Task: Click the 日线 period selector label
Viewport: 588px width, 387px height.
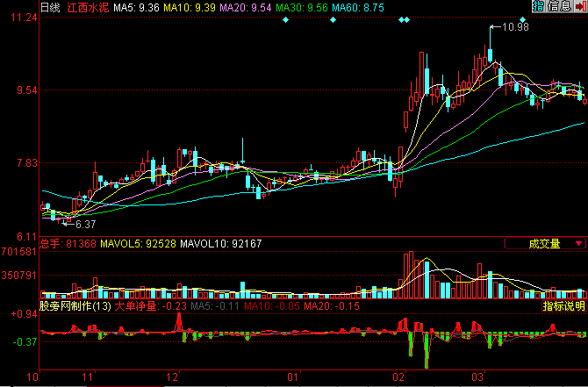Action: click(51, 7)
